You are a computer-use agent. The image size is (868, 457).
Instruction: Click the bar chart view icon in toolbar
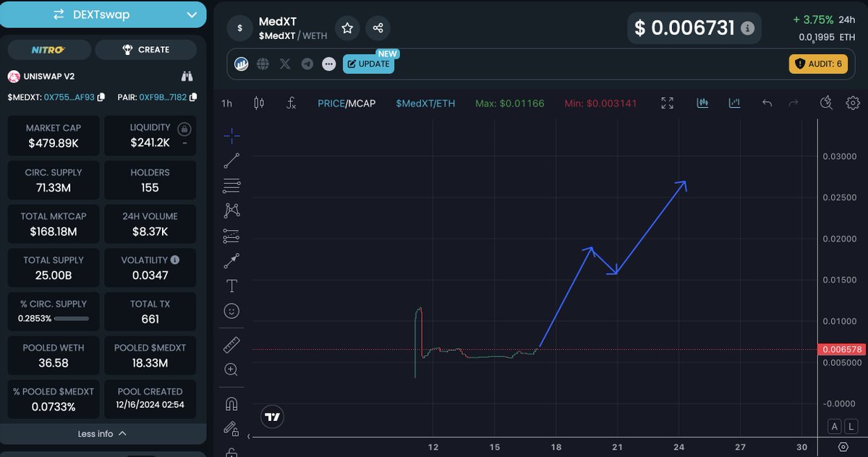(735, 103)
